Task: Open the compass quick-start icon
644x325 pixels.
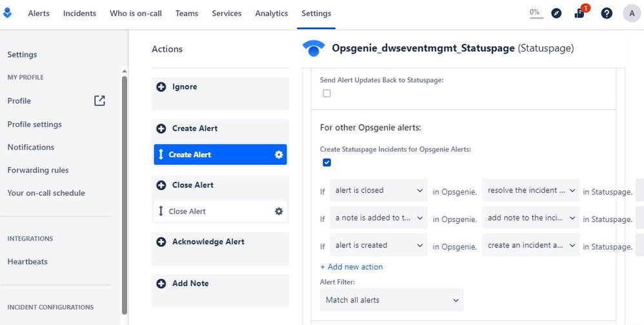Action: tap(556, 14)
